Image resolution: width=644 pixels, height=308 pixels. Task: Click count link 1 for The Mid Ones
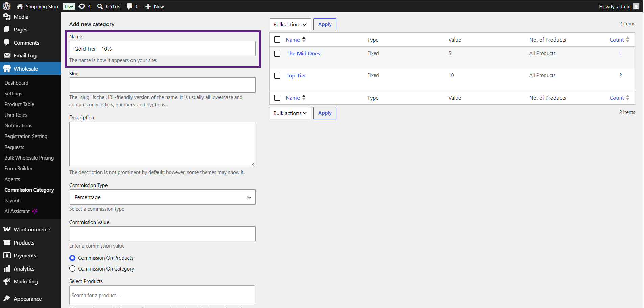point(621,53)
